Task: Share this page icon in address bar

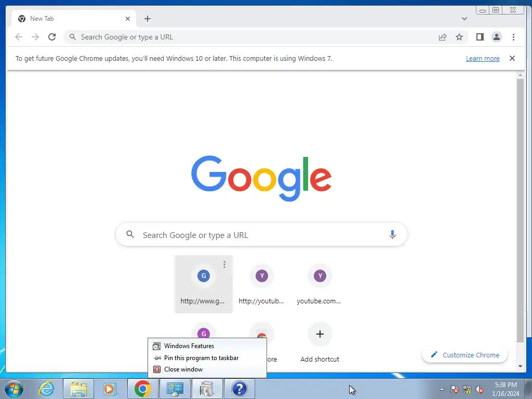Action: (443, 37)
